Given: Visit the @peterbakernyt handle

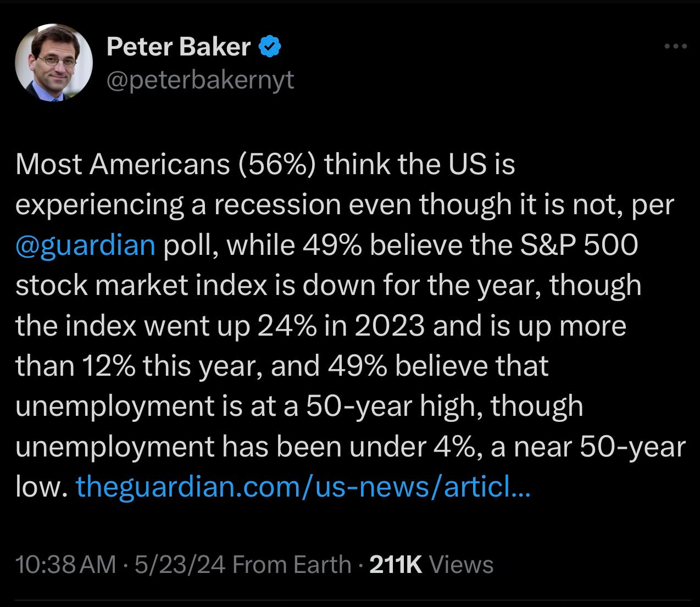Looking at the screenshot, I should [x=200, y=80].
